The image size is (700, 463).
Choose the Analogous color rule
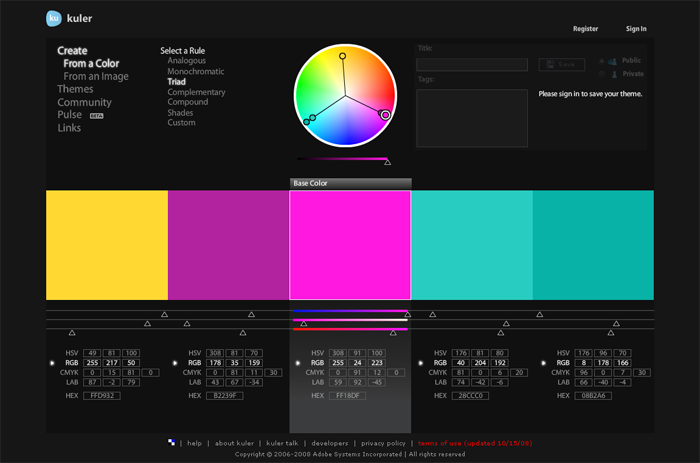pos(187,61)
